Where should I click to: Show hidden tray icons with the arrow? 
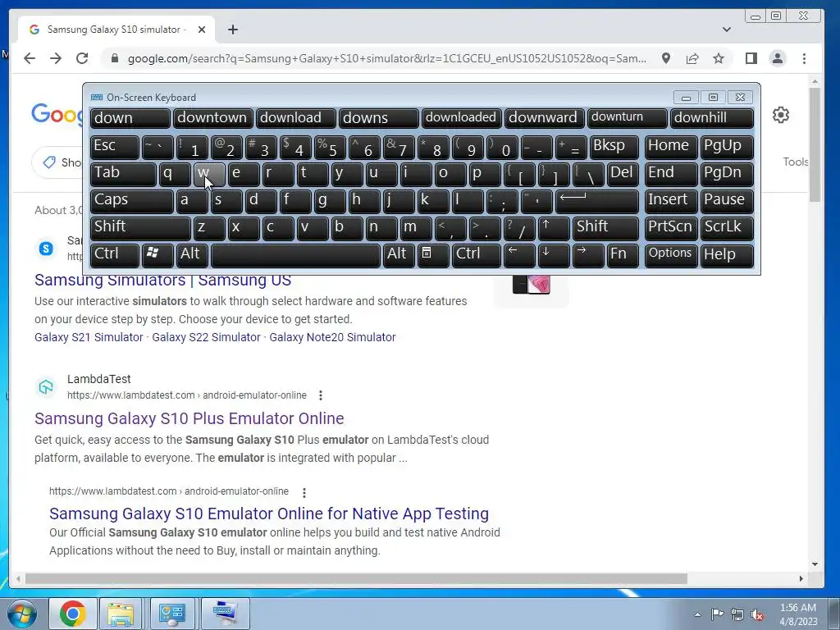coord(697,614)
